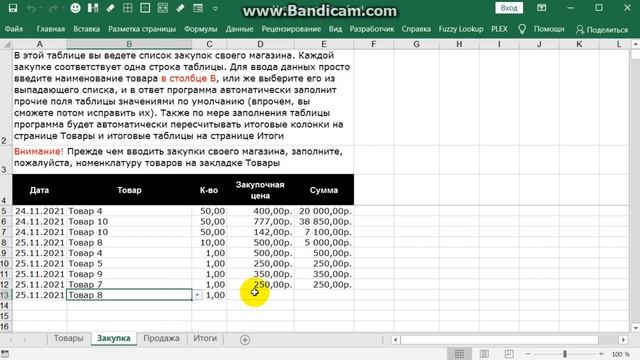This screenshot has width=640, height=360.
Task: Open the Рецензирование ribbon tab
Action: point(291,29)
